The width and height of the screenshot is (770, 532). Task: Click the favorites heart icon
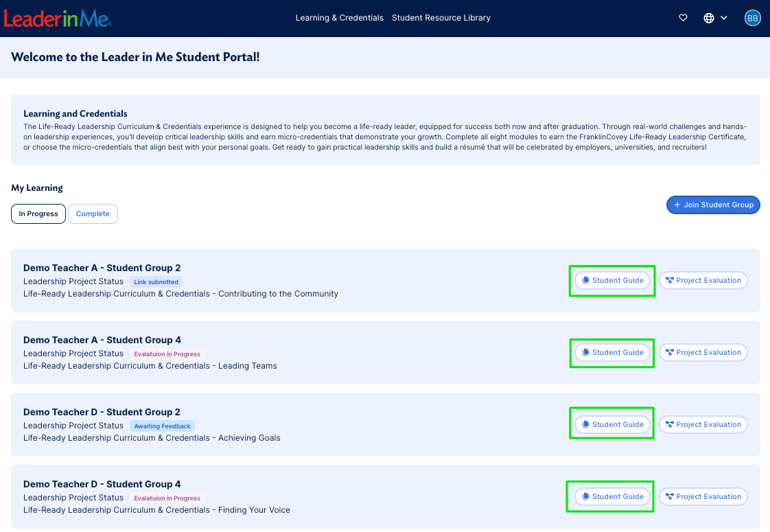click(x=683, y=17)
